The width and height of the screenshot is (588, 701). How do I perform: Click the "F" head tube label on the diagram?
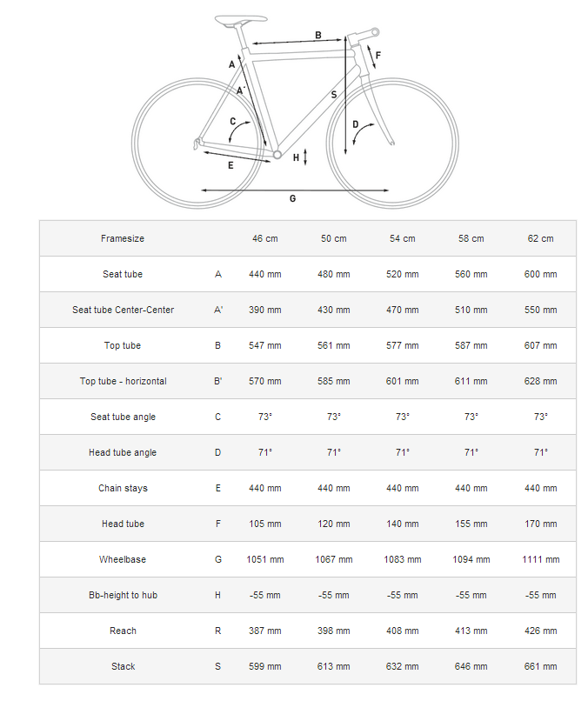[378, 55]
